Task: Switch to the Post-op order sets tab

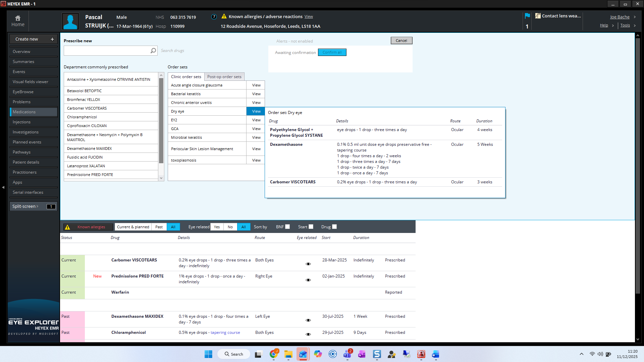Action: pyautogui.click(x=224, y=77)
